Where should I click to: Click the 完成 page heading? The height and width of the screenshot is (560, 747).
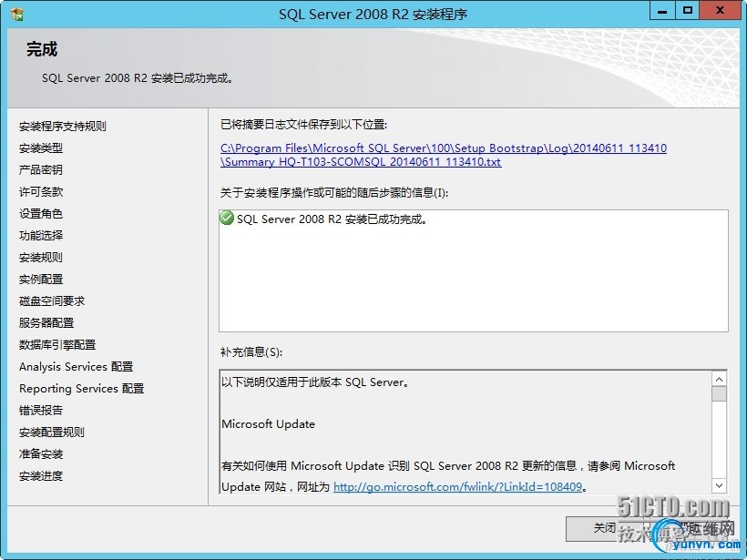tap(42, 49)
